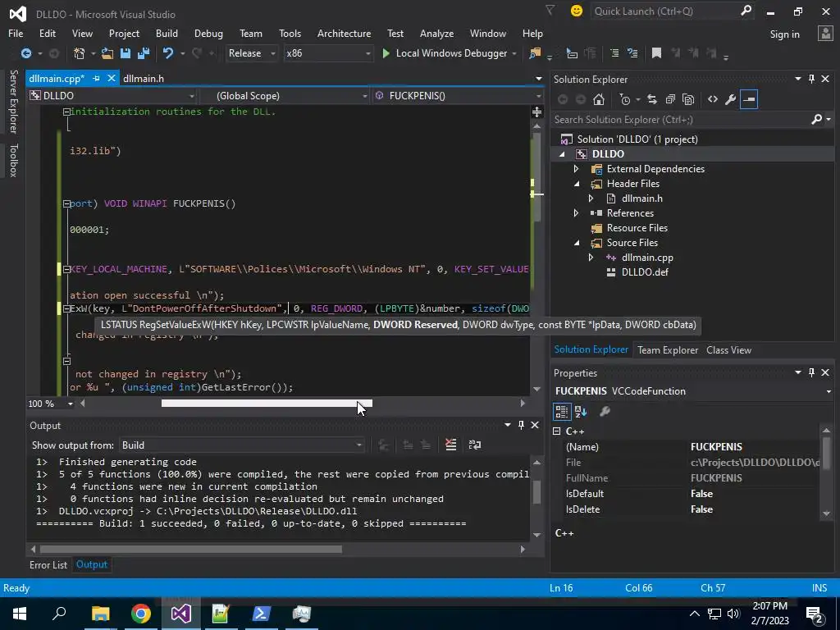The width and height of the screenshot is (840, 630).
Task: Click the New Project toolbar icon
Action: pyautogui.click(x=80, y=53)
